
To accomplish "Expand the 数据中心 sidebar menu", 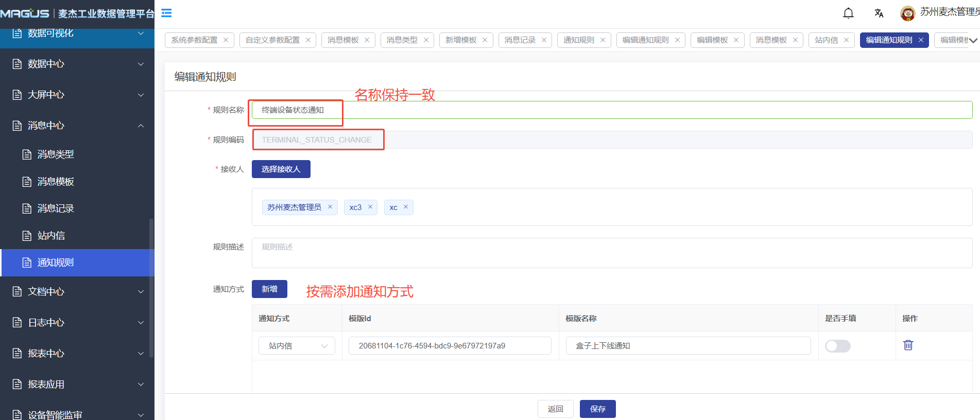I will [x=77, y=64].
